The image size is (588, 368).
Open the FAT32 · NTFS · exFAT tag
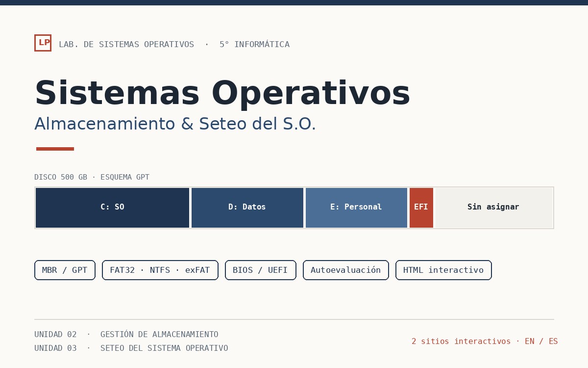(160, 270)
